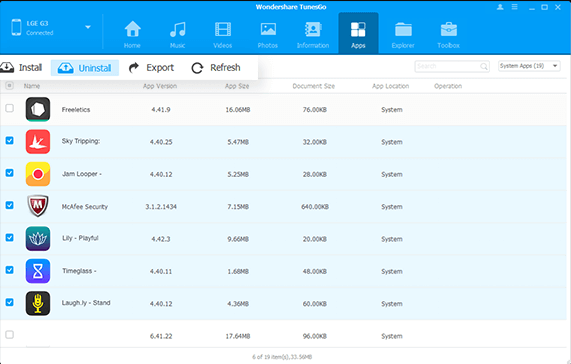Uncheck the Sky Tripping checkbox
571x364 pixels.
[9, 141]
